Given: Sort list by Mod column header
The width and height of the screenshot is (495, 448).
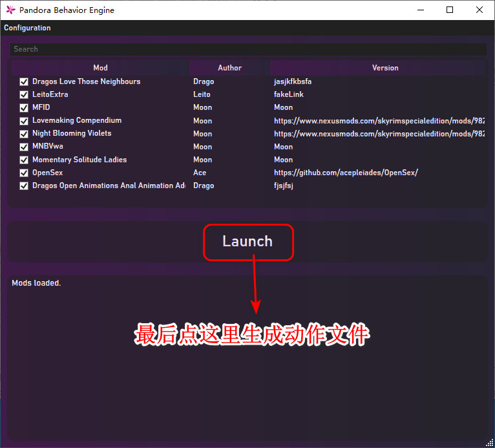Looking at the screenshot, I should [x=100, y=68].
